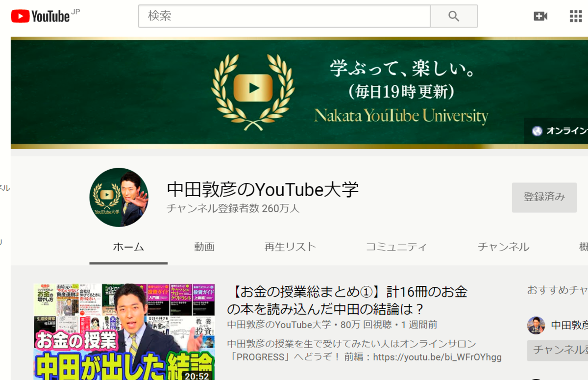This screenshot has height=380, width=588.
Task: Open the https://youtu.be/bi_WFrOYhgg link
Action: pyautogui.click(x=437, y=357)
